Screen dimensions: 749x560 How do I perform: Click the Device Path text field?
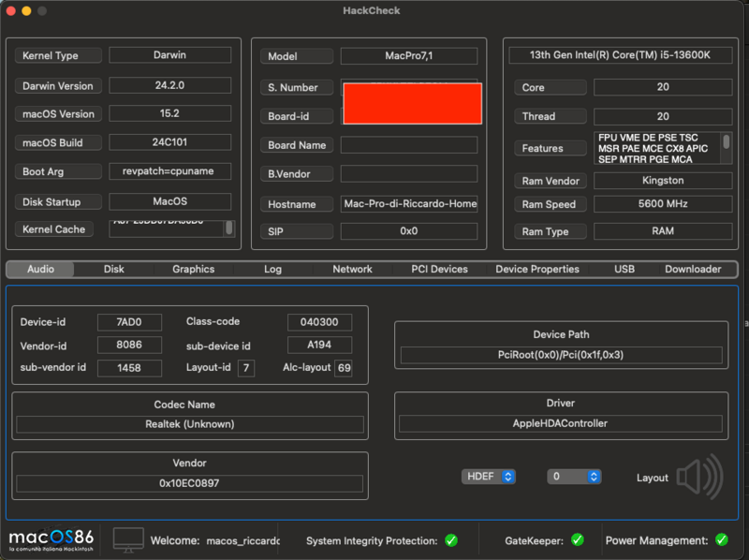[x=561, y=356]
